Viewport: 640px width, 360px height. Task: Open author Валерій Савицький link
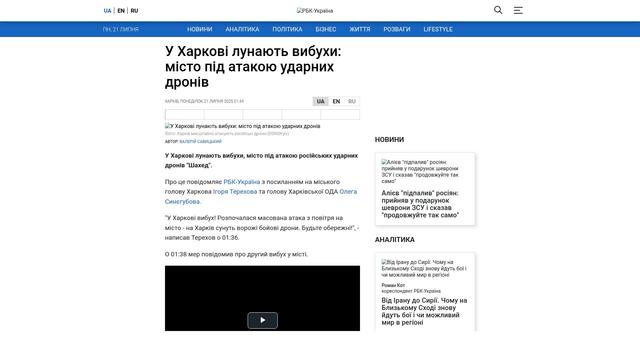200,141
